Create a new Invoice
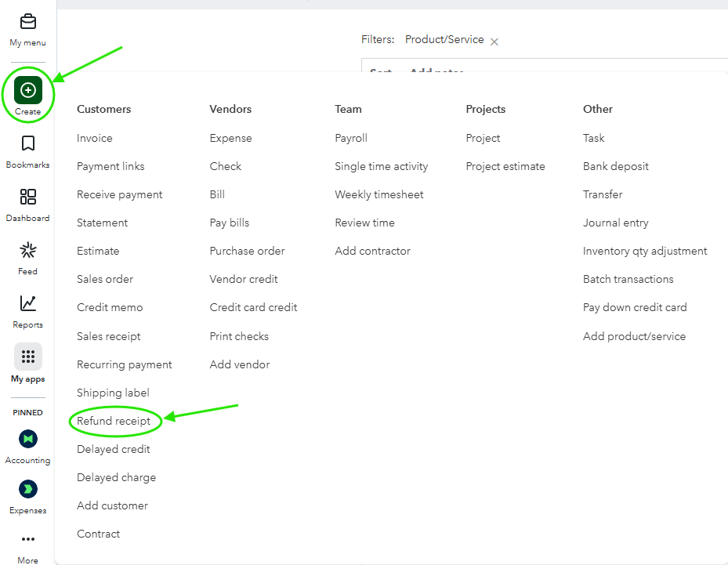728x565 pixels. point(94,137)
